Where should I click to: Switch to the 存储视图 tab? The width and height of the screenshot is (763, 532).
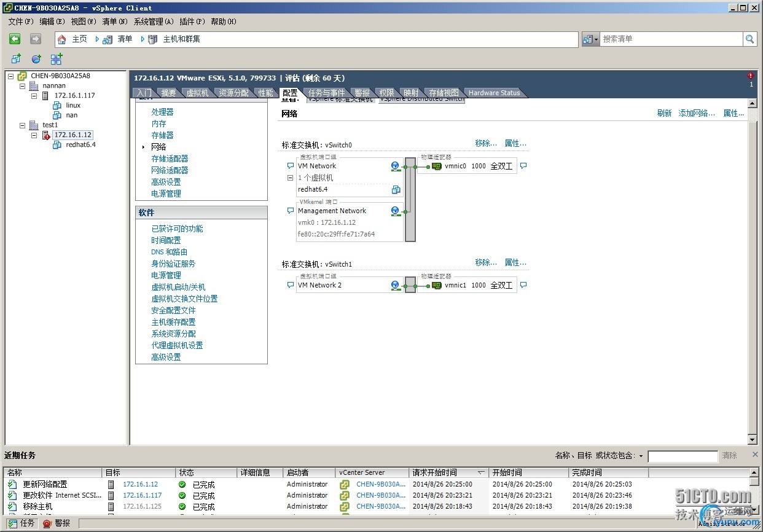click(x=444, y=93)
